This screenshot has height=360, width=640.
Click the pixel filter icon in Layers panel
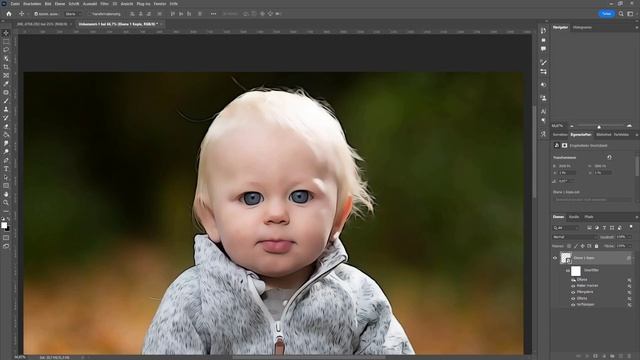click(589, 228)
